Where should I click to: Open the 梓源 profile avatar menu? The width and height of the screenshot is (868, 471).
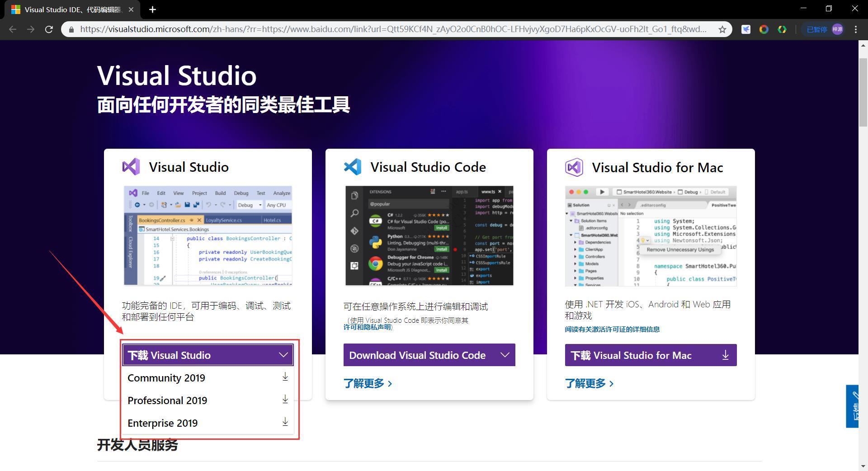[x=837, y=29]
